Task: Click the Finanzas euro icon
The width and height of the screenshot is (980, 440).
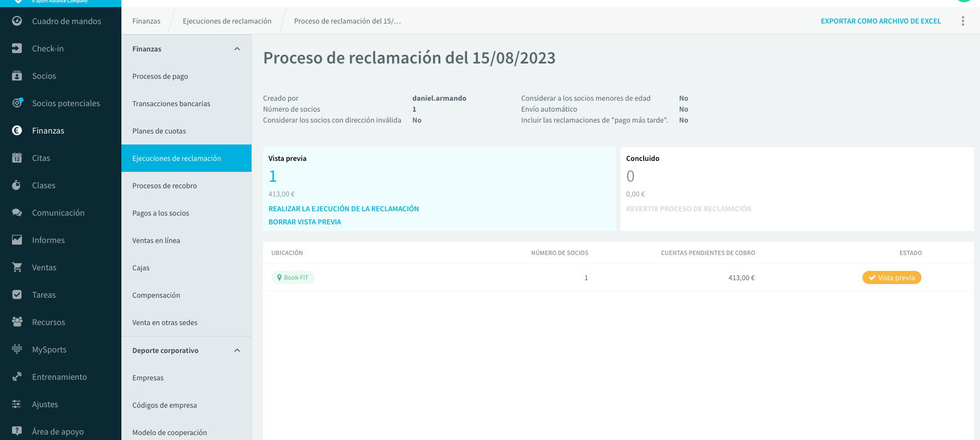Action: pyautogui.click(x=17, y=130)
